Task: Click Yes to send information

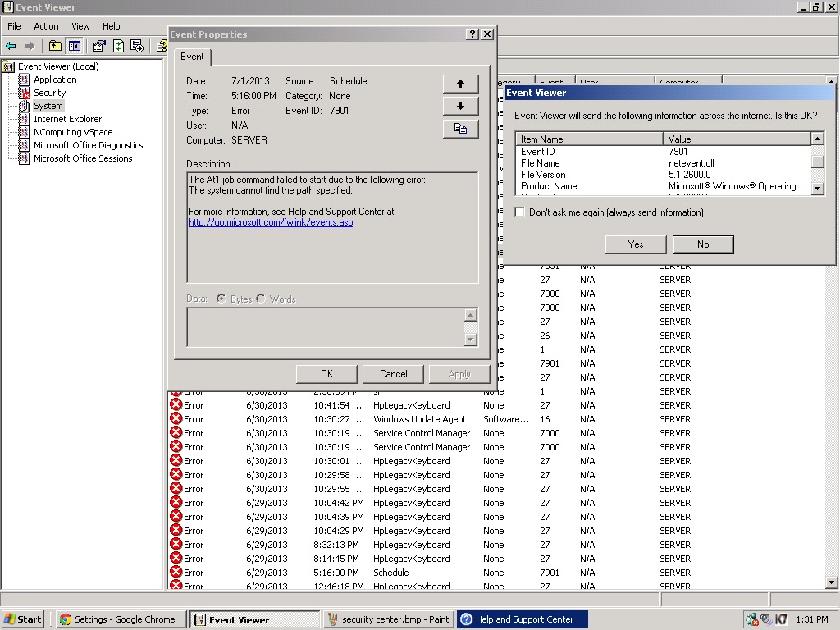Action: (636, 244)
